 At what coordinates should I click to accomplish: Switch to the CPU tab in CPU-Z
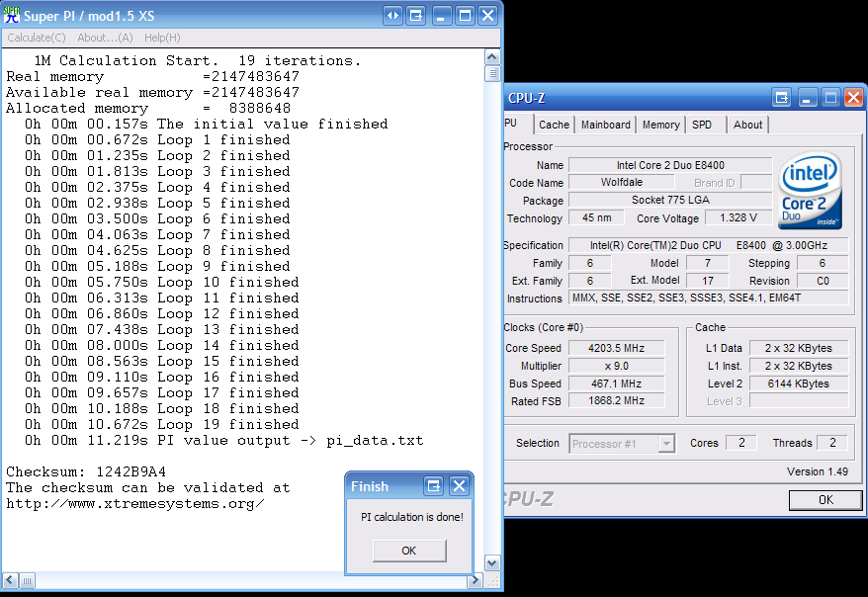click(x=517, y=124)
